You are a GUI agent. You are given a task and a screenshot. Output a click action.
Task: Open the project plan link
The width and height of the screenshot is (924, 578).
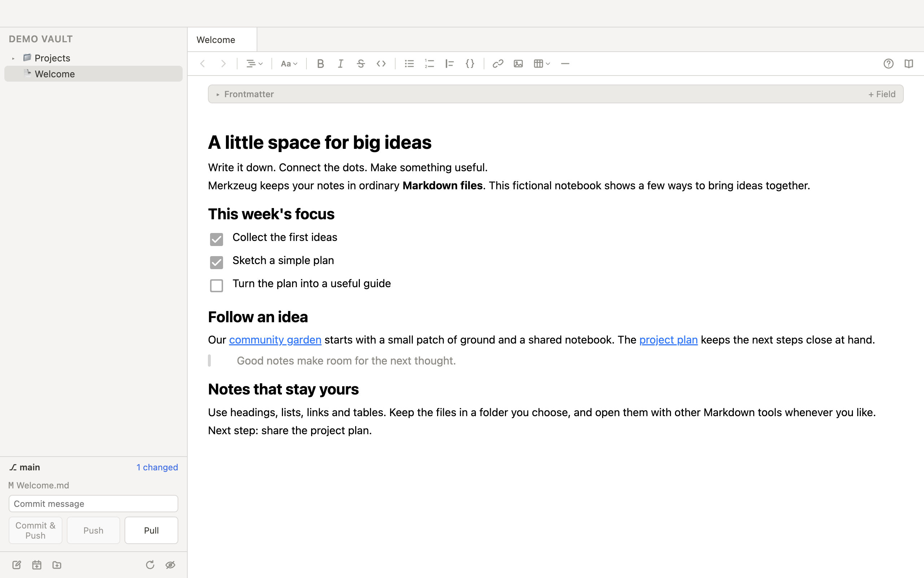pos(668,340)
